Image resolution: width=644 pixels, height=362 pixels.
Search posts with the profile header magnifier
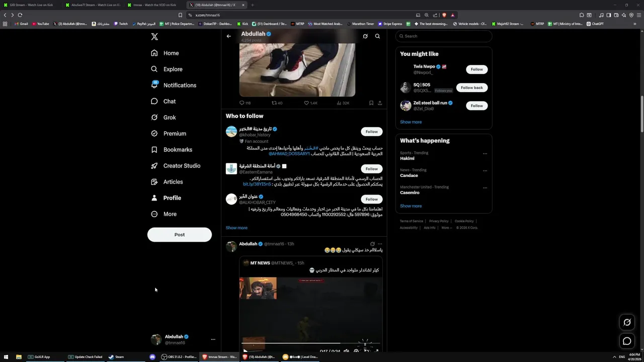tap(377, 36)
